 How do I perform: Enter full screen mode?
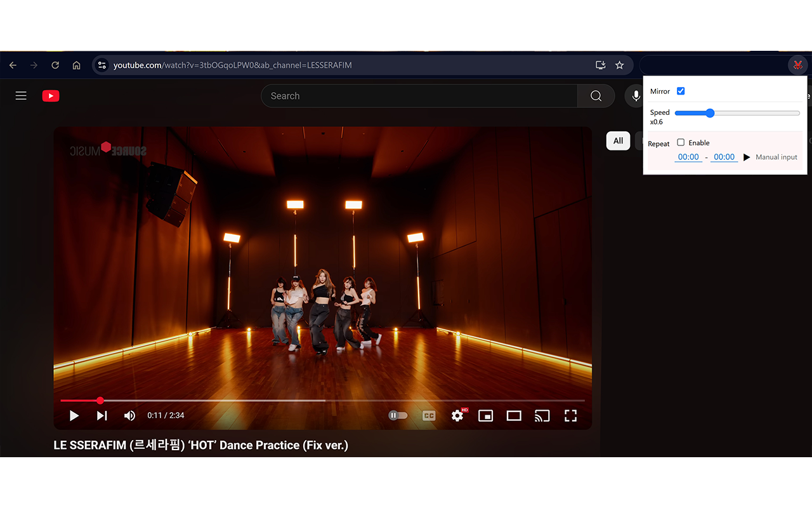point(570,416)
